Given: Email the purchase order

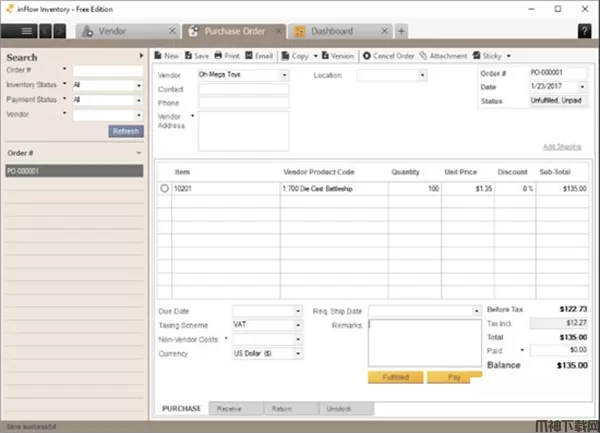Looking at the screenshot, I should (259, 56).
